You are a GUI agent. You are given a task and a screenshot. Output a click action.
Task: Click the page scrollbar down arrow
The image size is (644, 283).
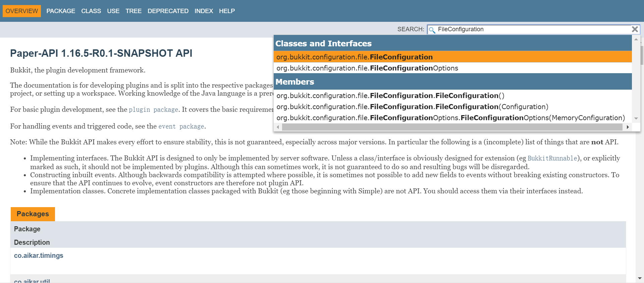click(640, 278)
